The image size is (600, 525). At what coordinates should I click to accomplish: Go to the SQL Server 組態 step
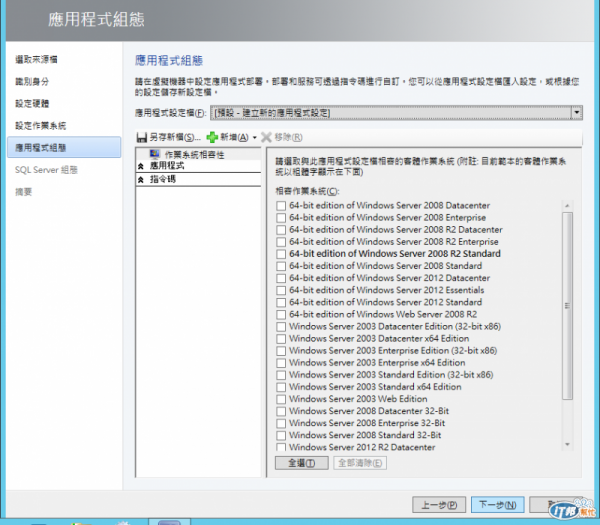46,170
